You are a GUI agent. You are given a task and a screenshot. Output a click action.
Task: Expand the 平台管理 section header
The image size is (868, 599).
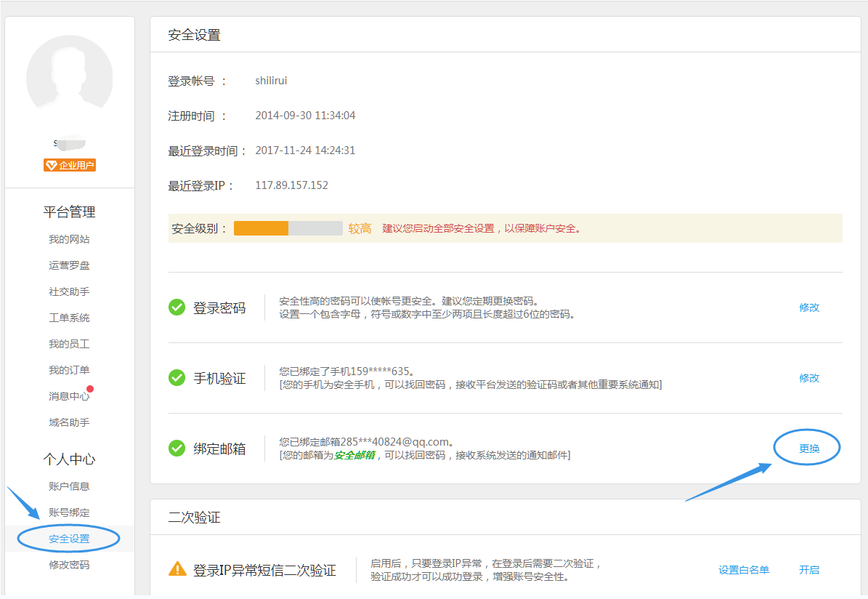[69, 212]
